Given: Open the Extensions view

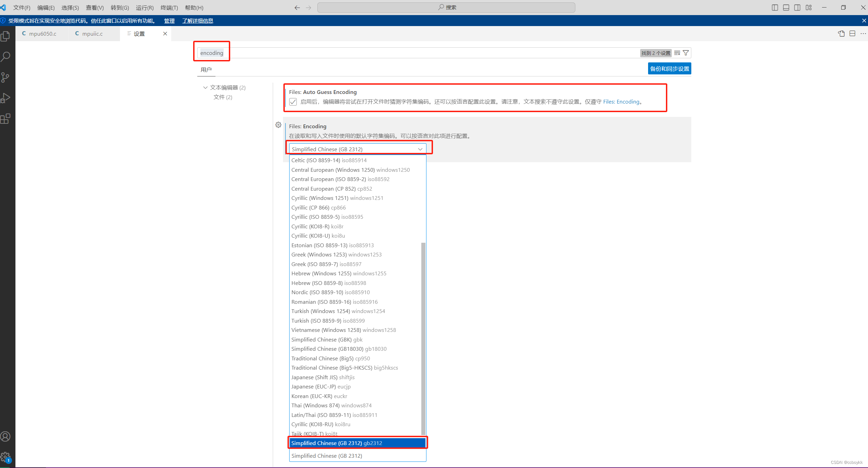Looking at the screenshot, I should (x=6, y=119).
